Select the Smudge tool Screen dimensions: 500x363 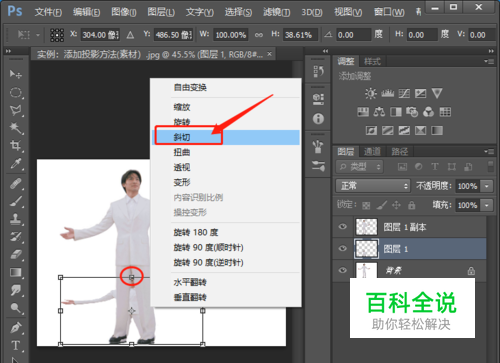point(16,290)
